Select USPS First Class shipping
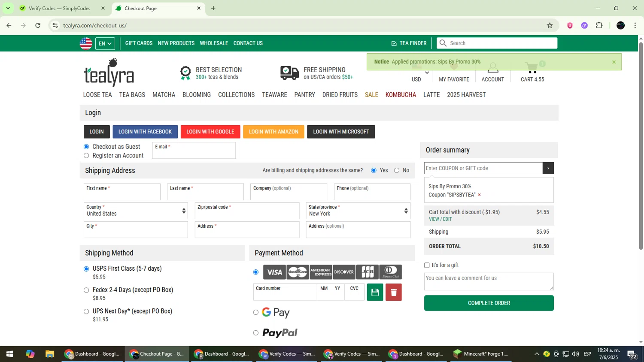The width and height of the screenshot is (644, 362). pyautogui.click(x=86, y=269)
